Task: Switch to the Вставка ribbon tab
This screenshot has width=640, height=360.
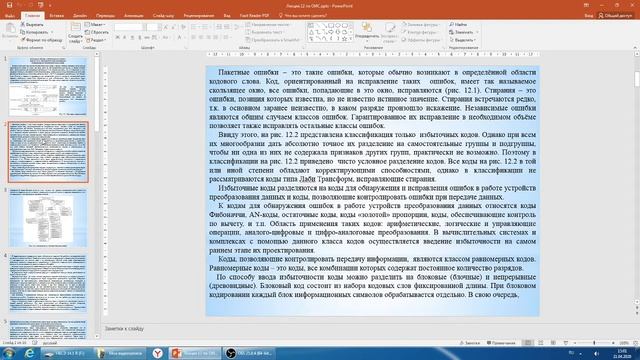Action: (x=56, y=16)
